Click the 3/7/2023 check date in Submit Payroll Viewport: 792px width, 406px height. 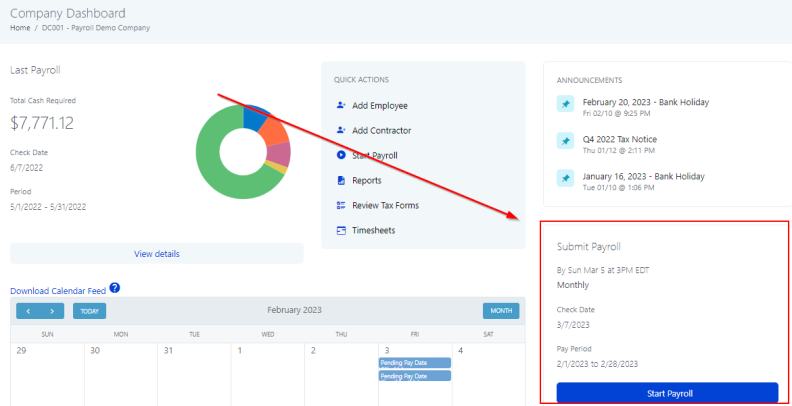573,325
